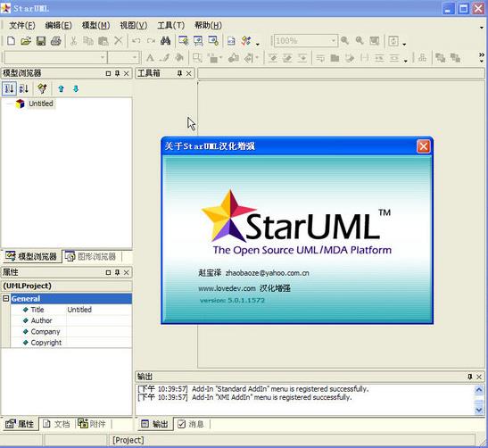
Task: Open the 工具(T) menu
Action: tap(171, 25)
